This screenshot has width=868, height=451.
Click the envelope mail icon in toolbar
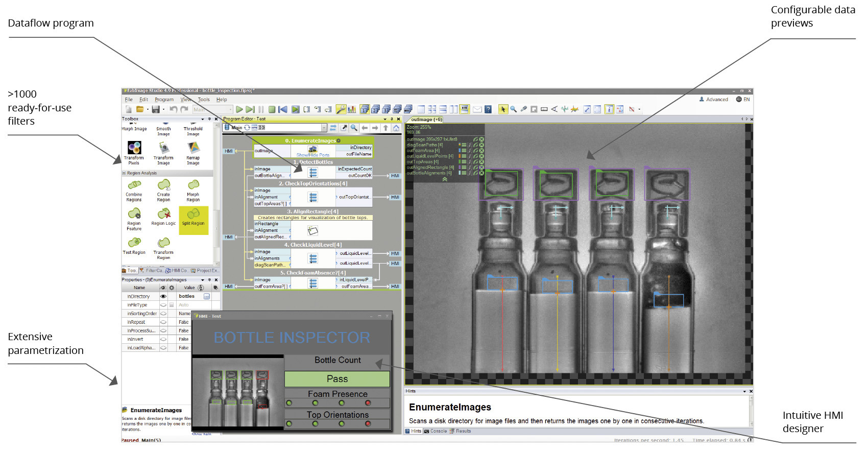point(477,109)
